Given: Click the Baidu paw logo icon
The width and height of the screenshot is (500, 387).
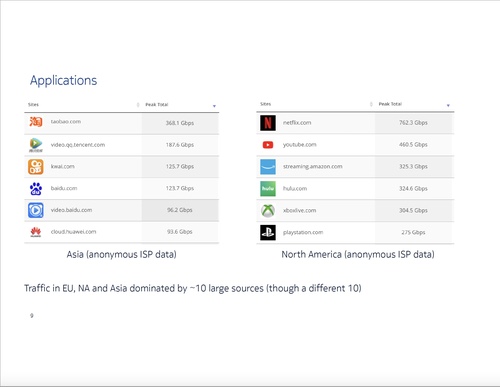Looking at the screenshot, I should point(36,189).
